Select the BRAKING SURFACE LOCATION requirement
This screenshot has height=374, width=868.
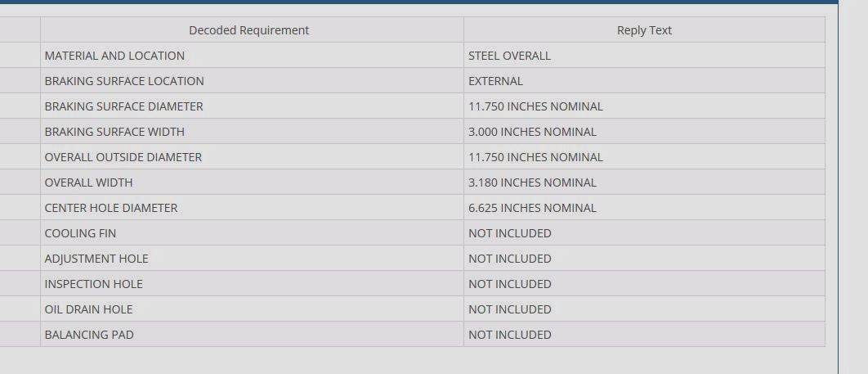(124, 81)
